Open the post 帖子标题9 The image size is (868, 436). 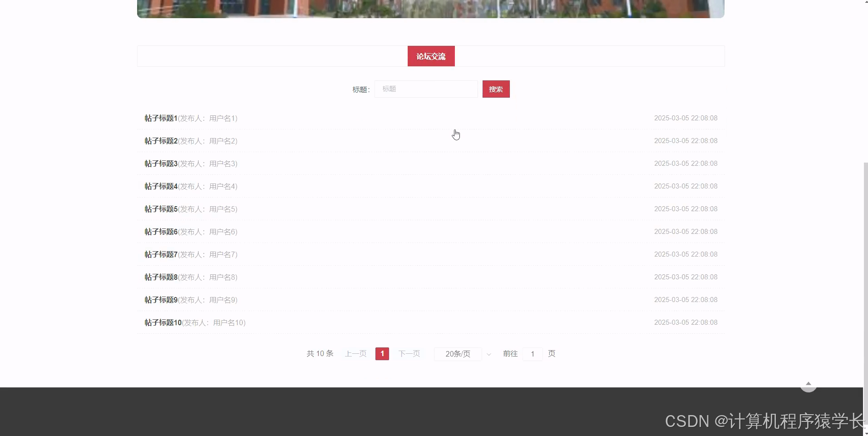pyautogui.click(x=161, y=300)
